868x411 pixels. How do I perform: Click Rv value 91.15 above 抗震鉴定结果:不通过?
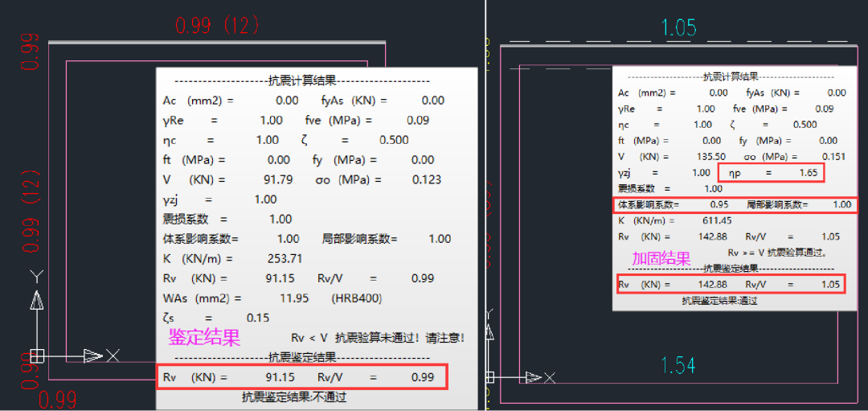tap(280, 377)
